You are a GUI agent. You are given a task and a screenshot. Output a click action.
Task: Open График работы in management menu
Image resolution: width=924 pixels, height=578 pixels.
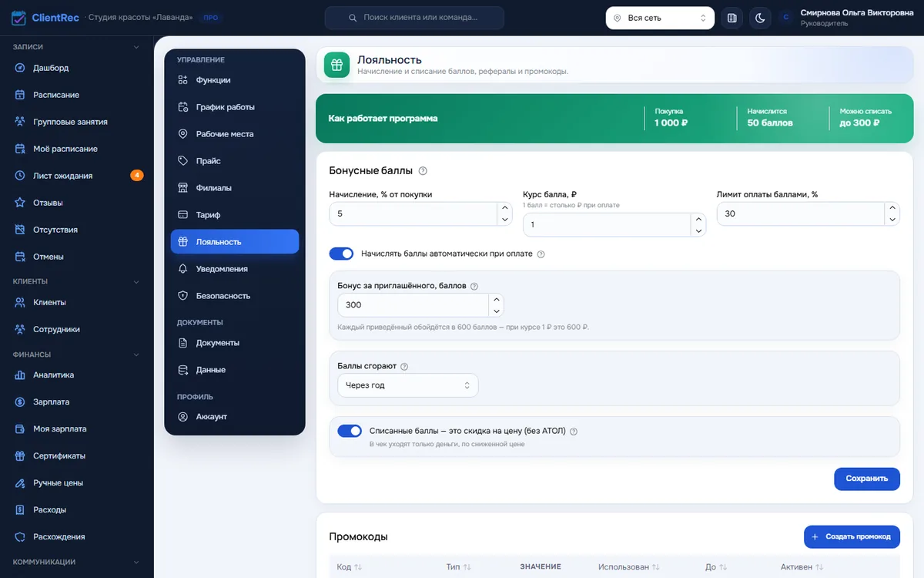(x=235, y=107)
